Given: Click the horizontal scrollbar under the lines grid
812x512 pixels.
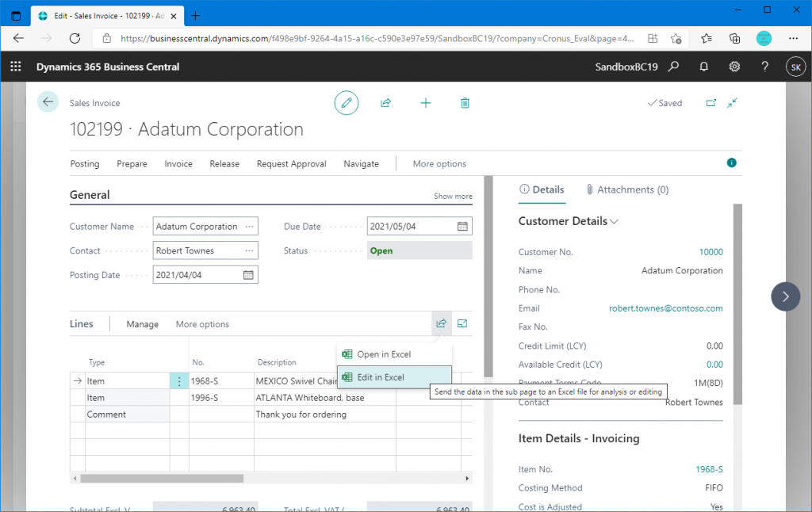Looking at the screenshot, I should tap(162, 479).
